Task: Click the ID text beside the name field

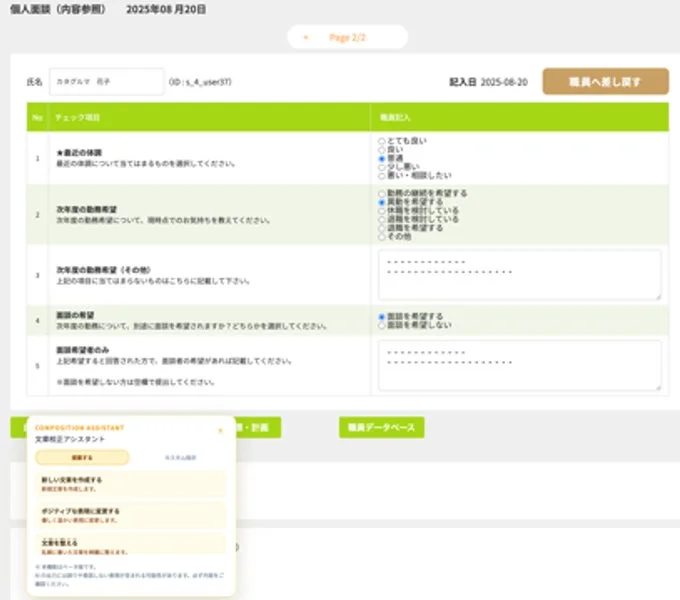Action: (200, 82)
